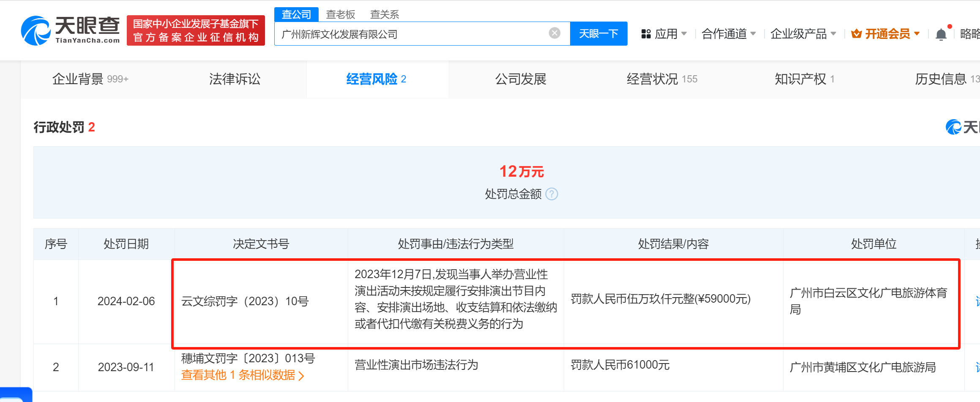Open 查看其他 1 条相似数据 link
Image resolution: width=980 pixels, height=402 pixels.
coord(242,375)
